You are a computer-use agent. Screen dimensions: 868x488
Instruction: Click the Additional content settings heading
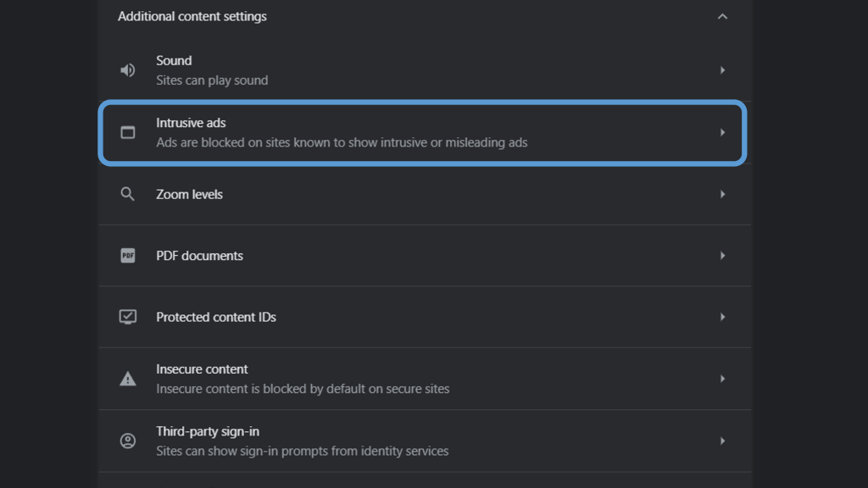(x=192, y=16)
